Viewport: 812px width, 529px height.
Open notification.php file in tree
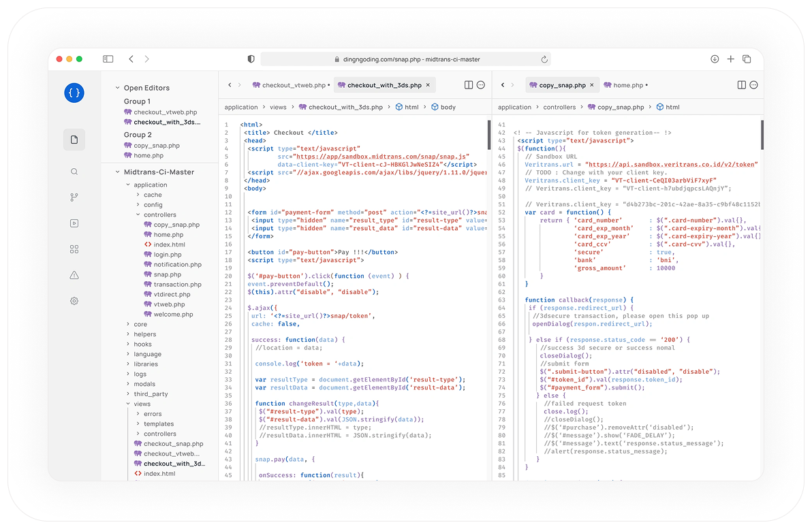pyautogui.click(x=172, y=264)
